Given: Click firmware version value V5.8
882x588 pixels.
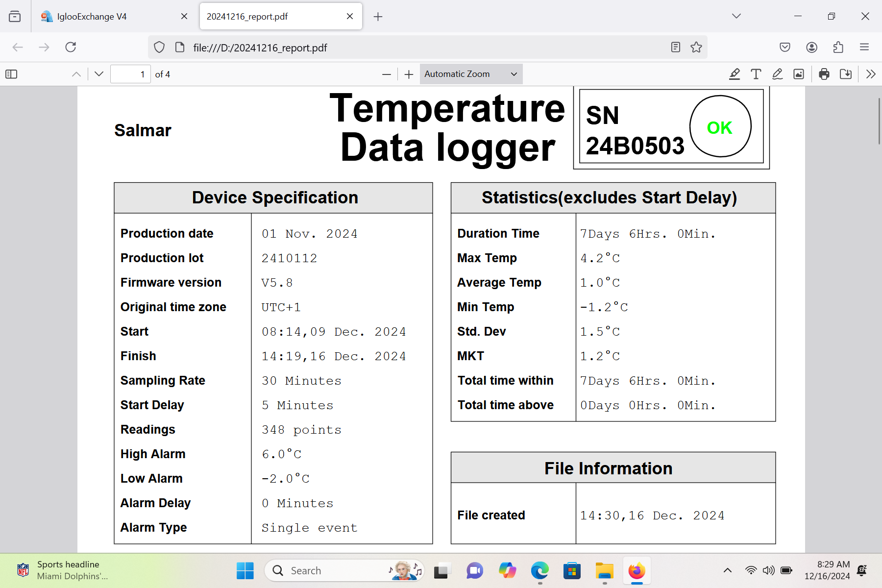Looking at the screenshot, I should (277, 283).
